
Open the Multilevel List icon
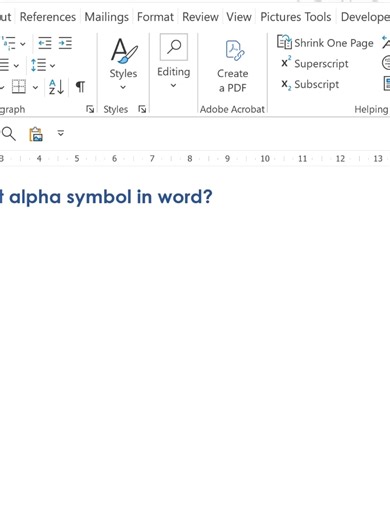click(x=8, y=43)
